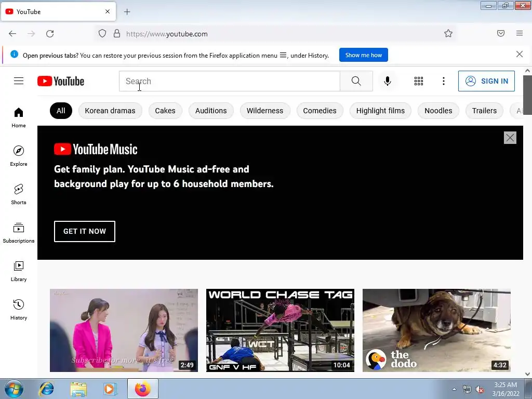Open the YouTube guide hamburger menu

click(19, 81)
